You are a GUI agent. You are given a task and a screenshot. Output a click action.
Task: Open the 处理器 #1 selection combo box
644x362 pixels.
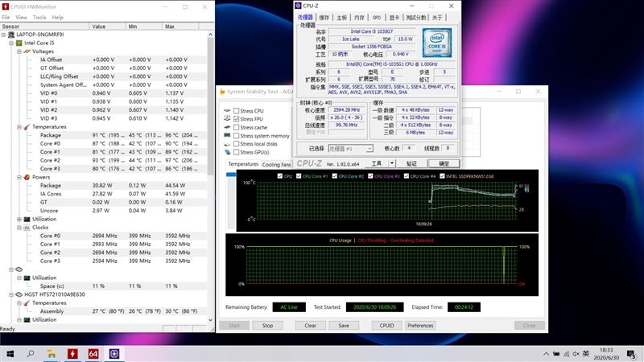point(350,148)
